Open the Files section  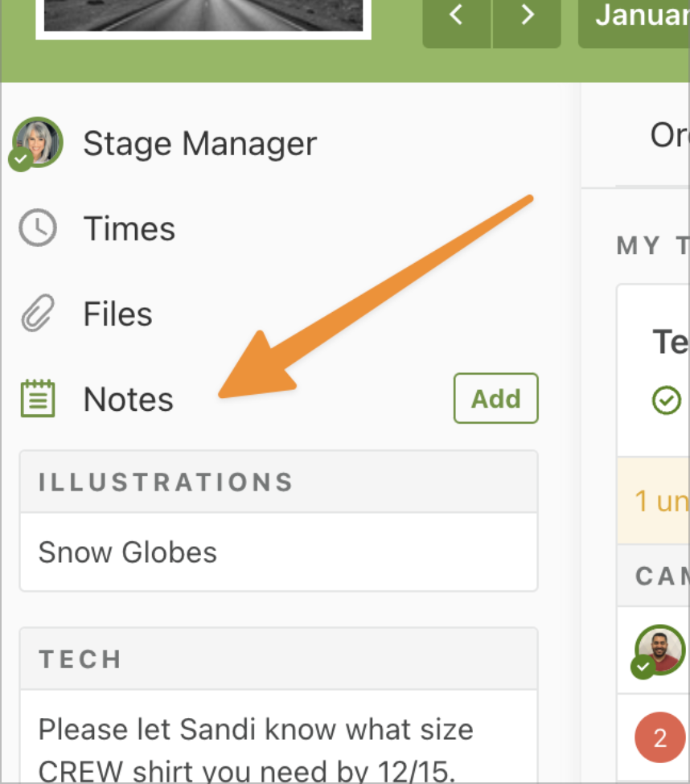tap(117, 314)
